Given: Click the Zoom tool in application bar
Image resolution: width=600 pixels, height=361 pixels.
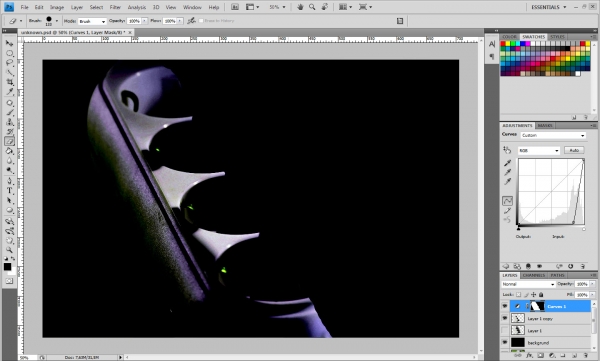Looking at the screenshot, I should 312,7.
